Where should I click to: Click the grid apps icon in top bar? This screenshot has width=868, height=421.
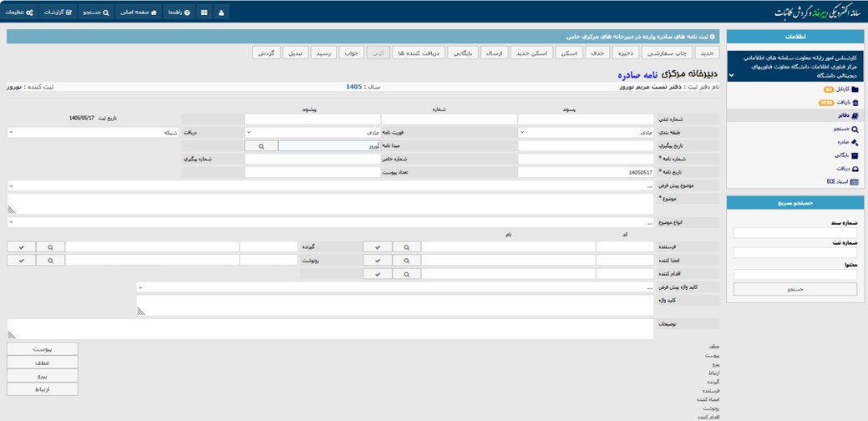tap(205, 12)
